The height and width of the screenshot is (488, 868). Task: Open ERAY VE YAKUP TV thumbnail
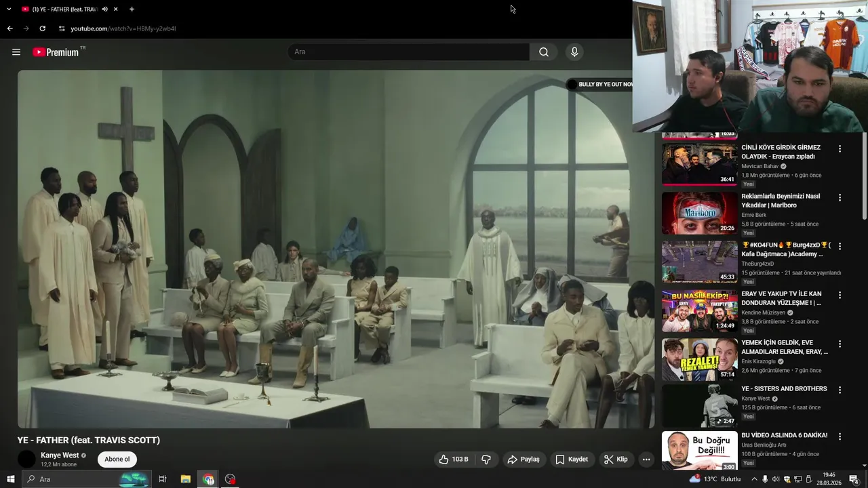(699, 310)
